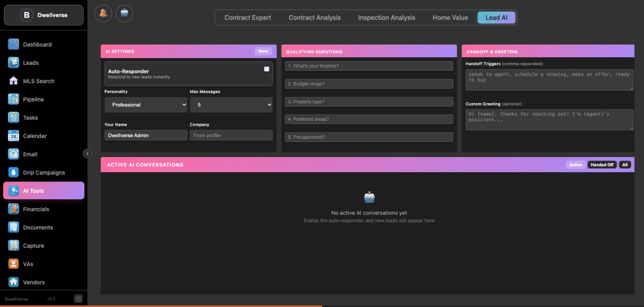
Task: Open the VAs sidebar icon
Action: pos(14,264)
